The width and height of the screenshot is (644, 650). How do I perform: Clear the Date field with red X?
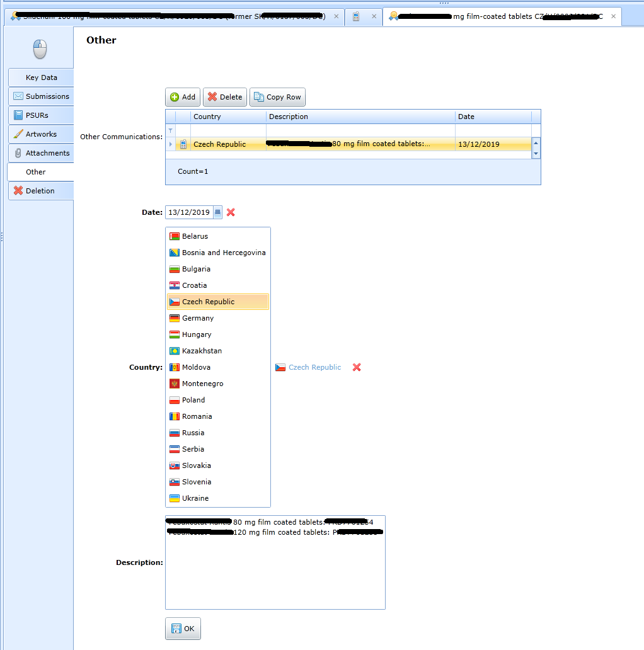(231, 212)
